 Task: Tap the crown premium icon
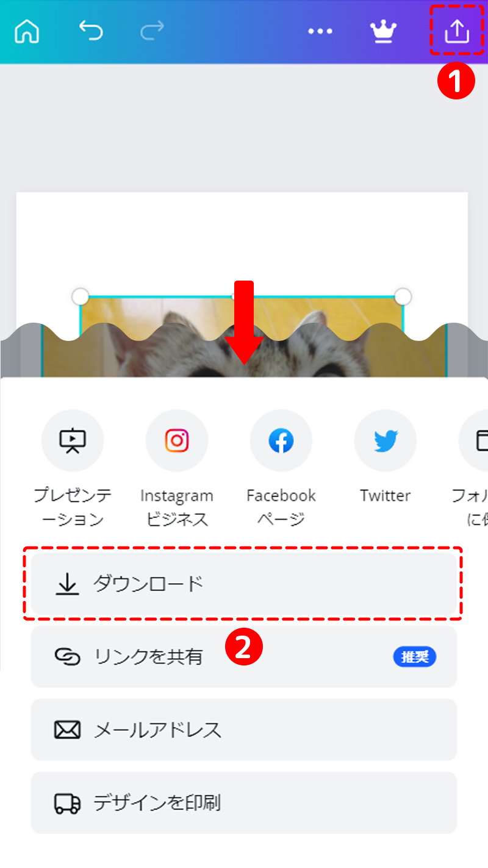(x=384, y=32)
